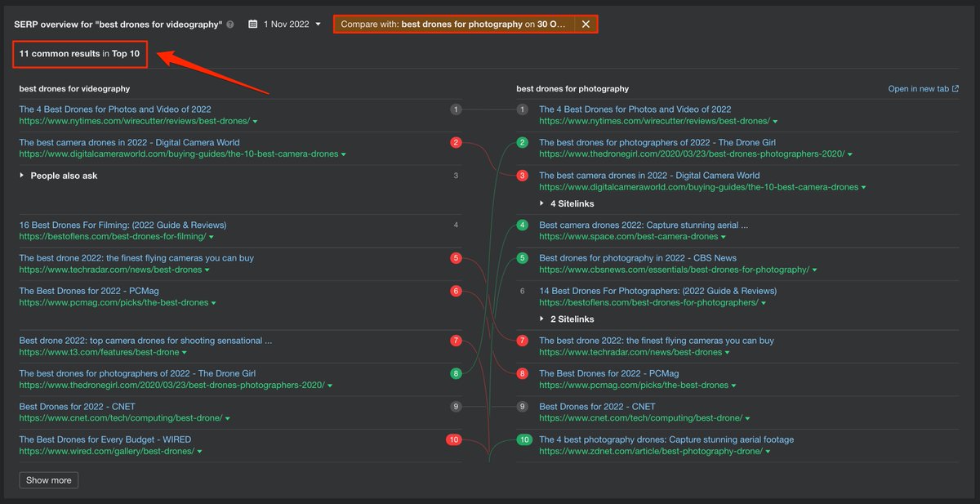Click right red position badge 3
Image resolution: width=980 pixels, height=504 pixels.
(523, 176)
